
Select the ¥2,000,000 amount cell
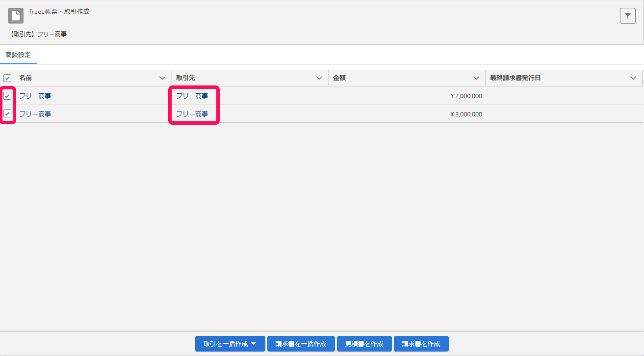tap(407, 96)
